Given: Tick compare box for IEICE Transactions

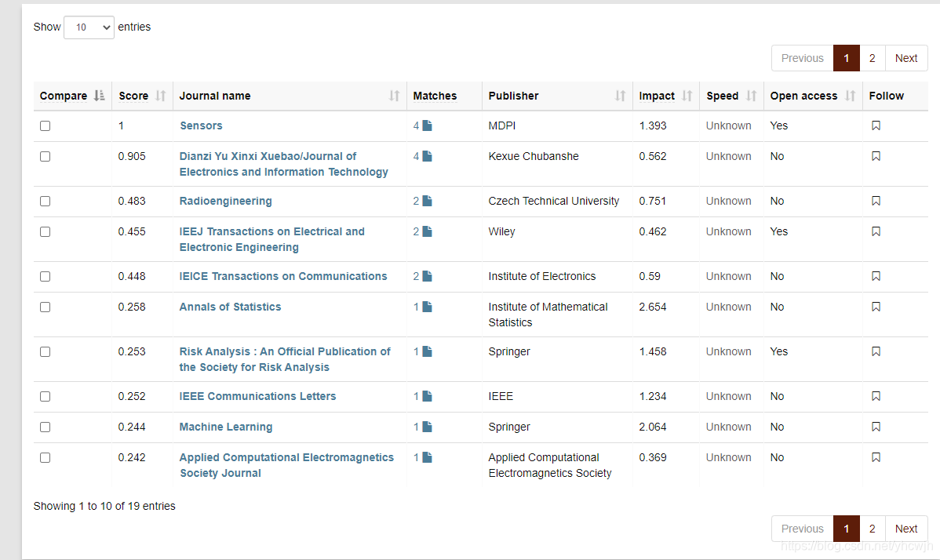Looking at the screenshot, I should 45,277.
